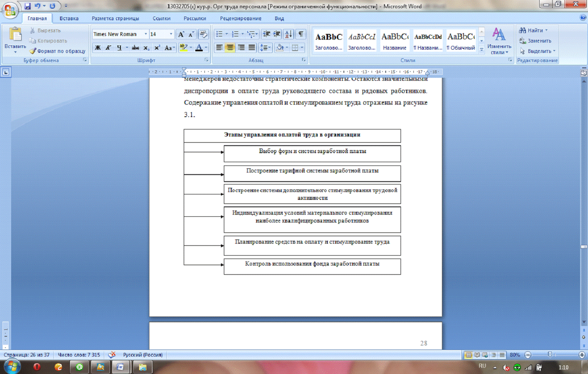Open the Выделить dropdown menu
Screen dimensions: 588x374
tap(538, 51)
